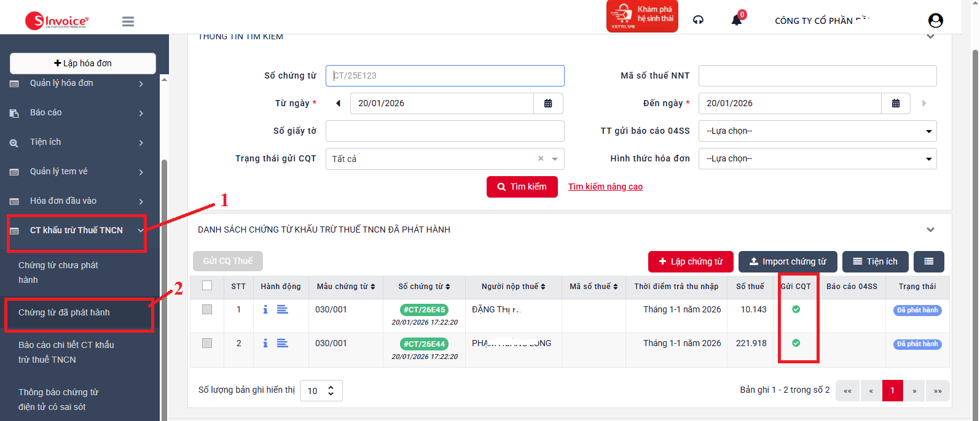Open action list icon for #CT/26E45 row
This screenshot has width=980, height=421.
coord(283,309)
